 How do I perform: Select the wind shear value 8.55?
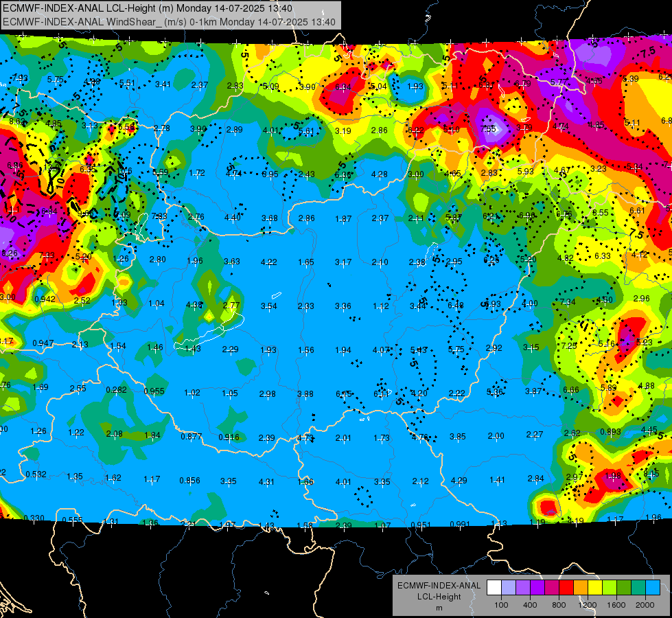[x=601, y=212]
